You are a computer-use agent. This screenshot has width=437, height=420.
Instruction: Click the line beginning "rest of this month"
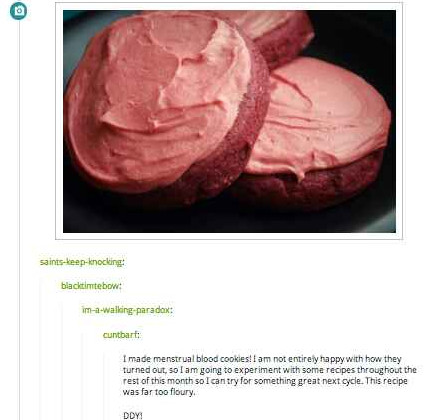tap(265, 381)
